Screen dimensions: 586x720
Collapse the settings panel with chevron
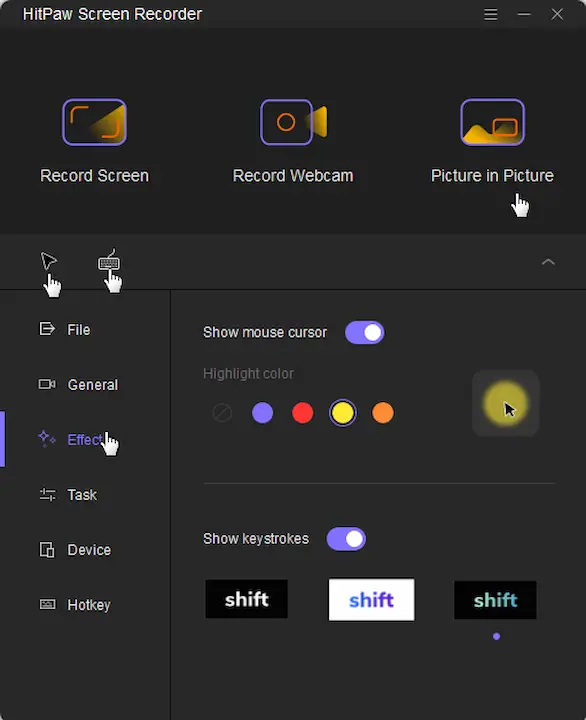point(548,262)
